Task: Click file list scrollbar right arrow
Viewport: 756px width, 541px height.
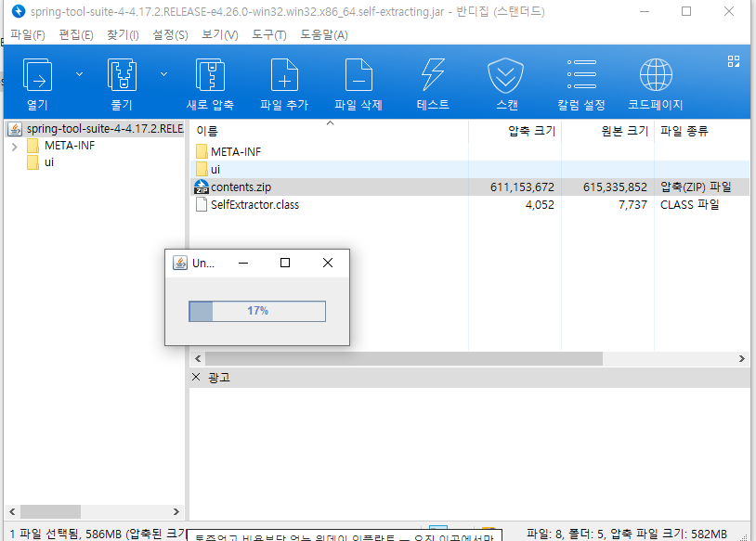Action: (x=742, y=359)
